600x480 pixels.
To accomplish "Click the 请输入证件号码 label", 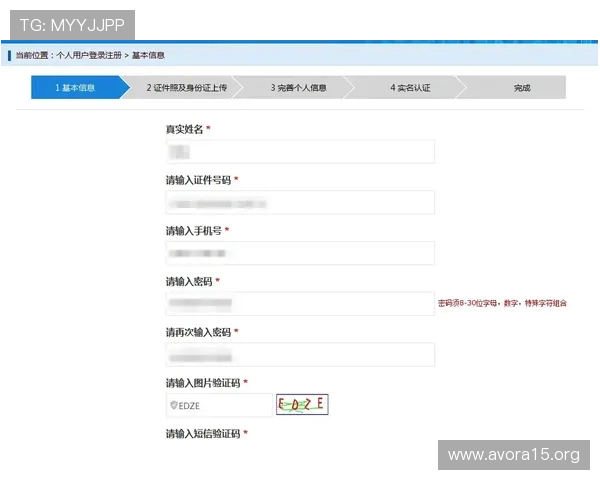I will [198, 180].
